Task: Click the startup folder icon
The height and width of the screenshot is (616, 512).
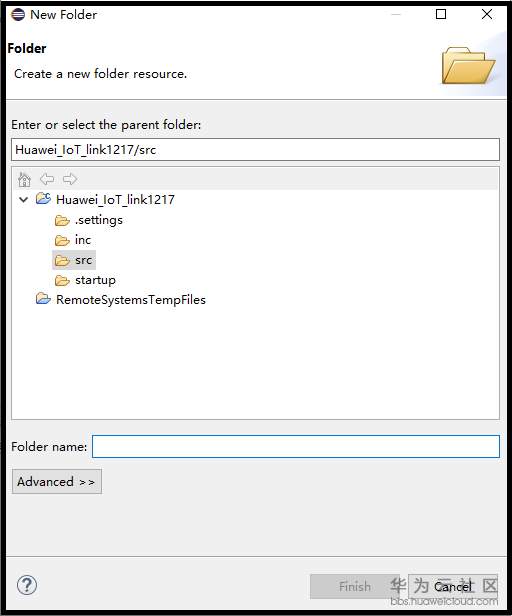Action: [62, 280]
